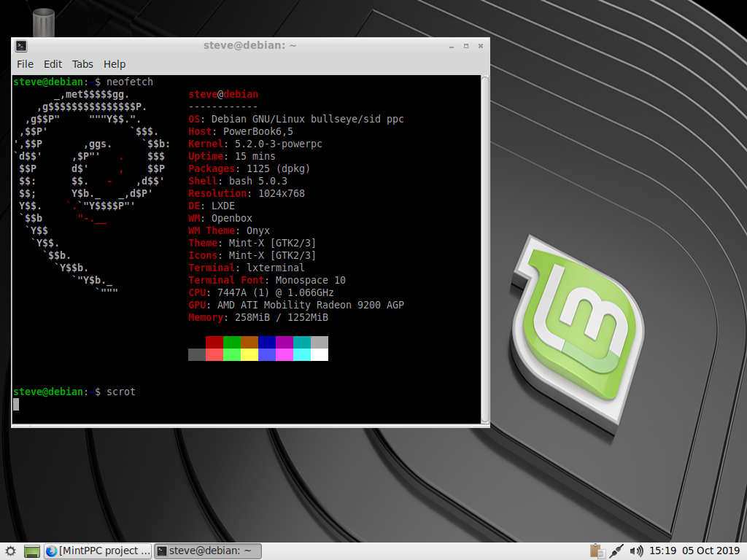747x560 pixels.
Task: Click the 'WM: Openbox' line
Action: [x=220, y=218]
